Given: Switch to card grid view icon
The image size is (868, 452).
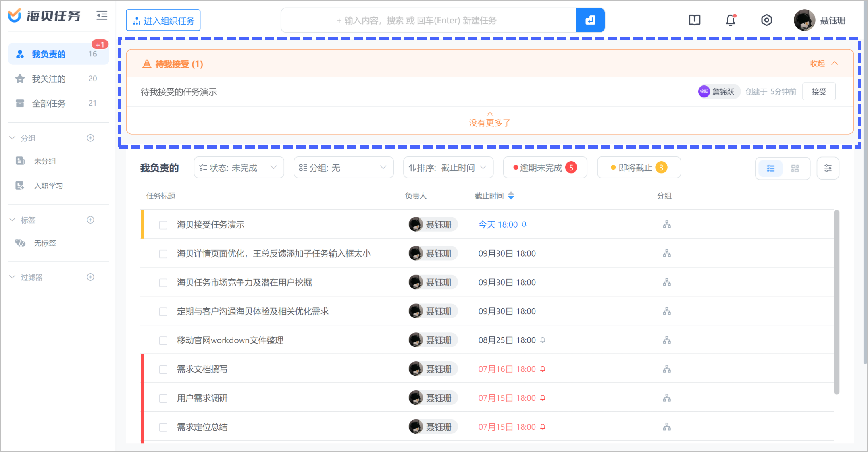Looking at the screenshot, I should click(x=795, y=168).
